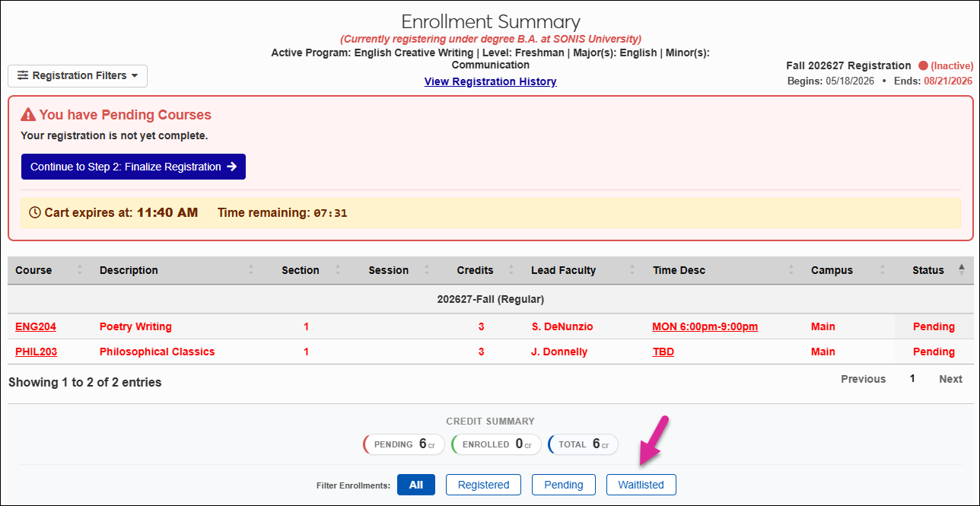Click the clock icon by Cart expires
The width and height of the screenshot is (980, 506).
pos(34,213)
